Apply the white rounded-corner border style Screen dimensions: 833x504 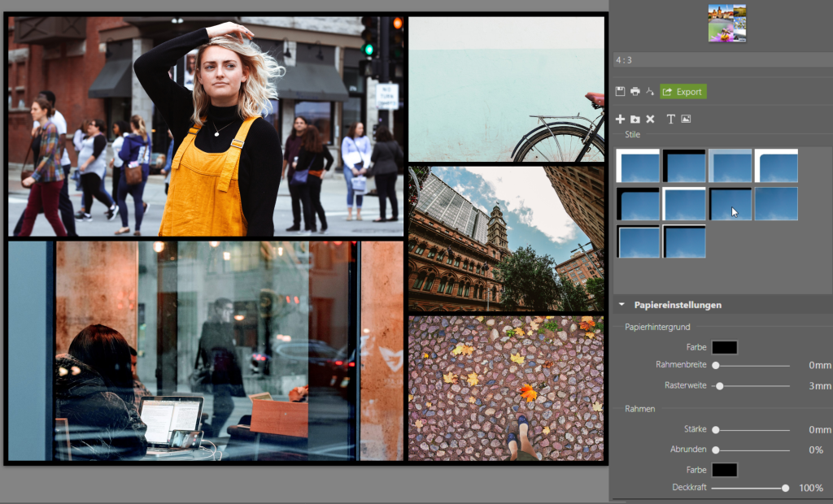point(776,166)
